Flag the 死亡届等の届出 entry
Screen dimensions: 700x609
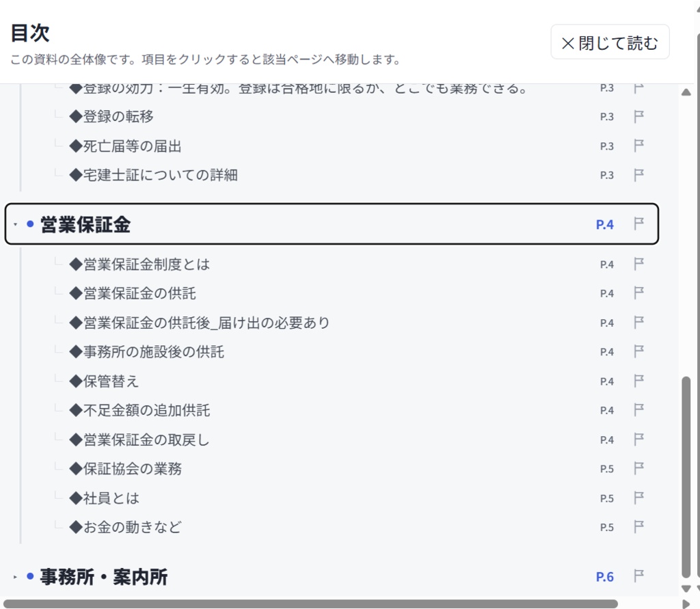[639, 146]
